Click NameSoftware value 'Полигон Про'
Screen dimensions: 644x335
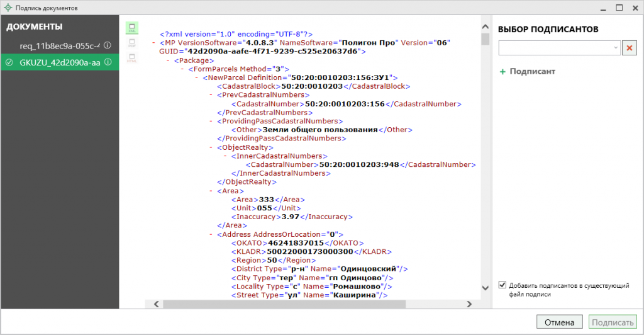click(369, 43)
